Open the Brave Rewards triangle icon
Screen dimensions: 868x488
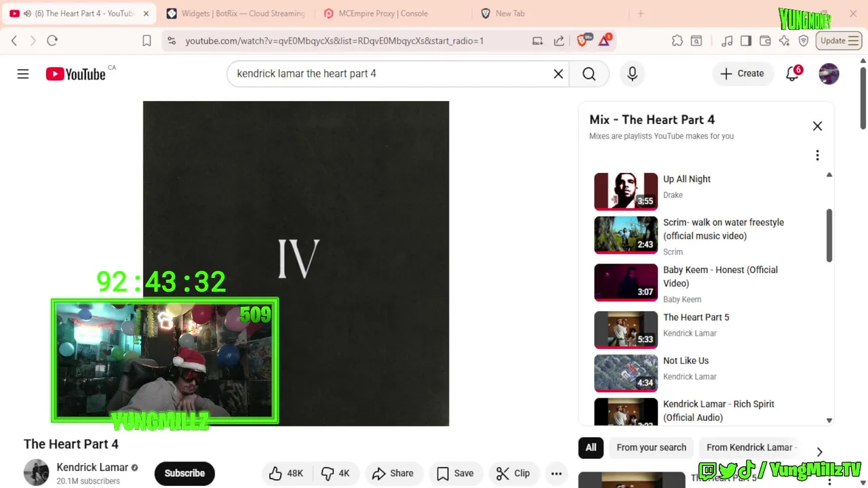(x=604, y=41)
